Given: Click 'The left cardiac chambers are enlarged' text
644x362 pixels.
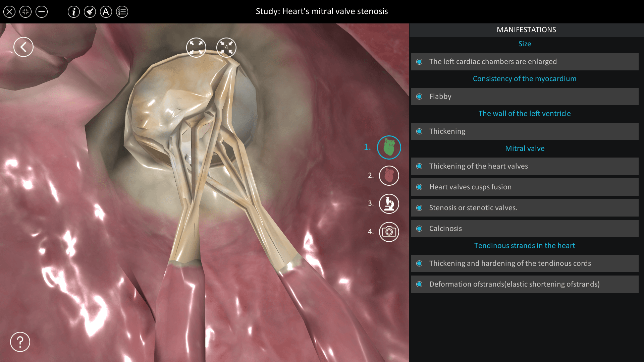Looking at the screenshot, I should pos(493,62).
